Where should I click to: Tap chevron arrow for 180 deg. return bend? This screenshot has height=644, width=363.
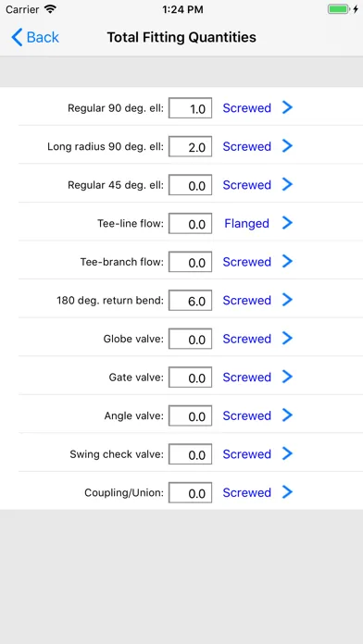tap(287, 300)
